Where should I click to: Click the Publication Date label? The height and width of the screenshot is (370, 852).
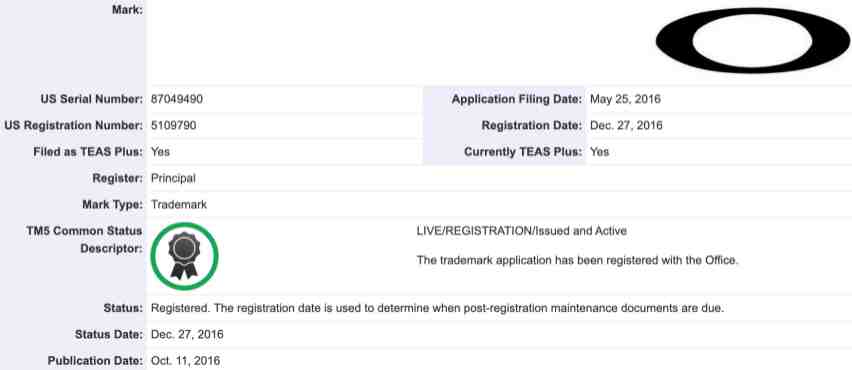(x=95, y=361)
